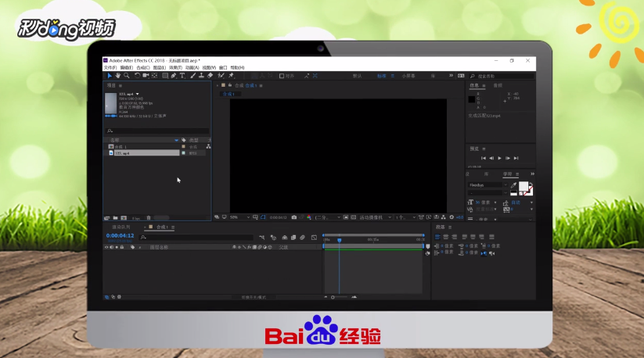Click the eyedropper in Character panel
Screen dimensions: 644x358
click(x=513, y=185)
